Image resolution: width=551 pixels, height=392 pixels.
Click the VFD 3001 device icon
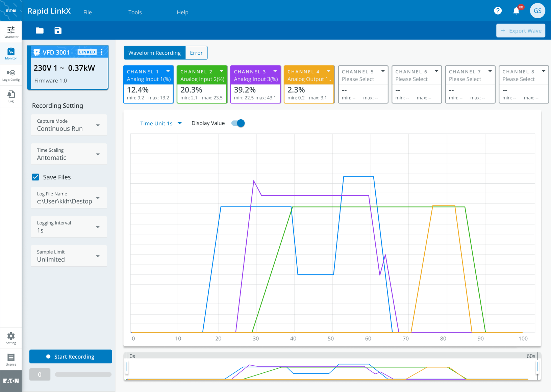coord(37,52)
